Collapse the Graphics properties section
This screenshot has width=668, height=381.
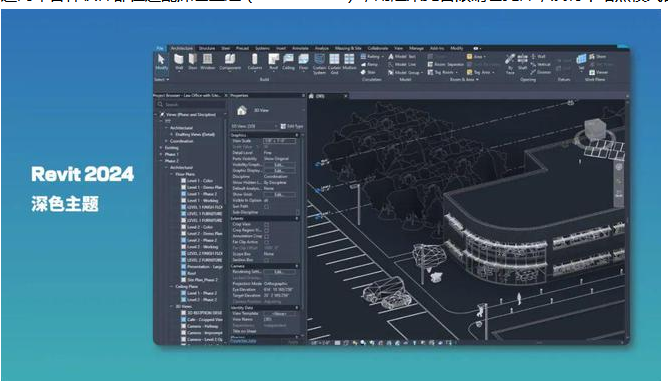(x=297, y=135)
